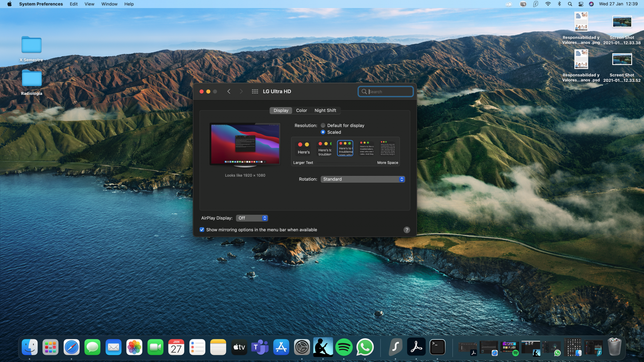The image size is (644, 362).
Task: Open the Window menu in menu bar
Action: [x=109, y=4]
